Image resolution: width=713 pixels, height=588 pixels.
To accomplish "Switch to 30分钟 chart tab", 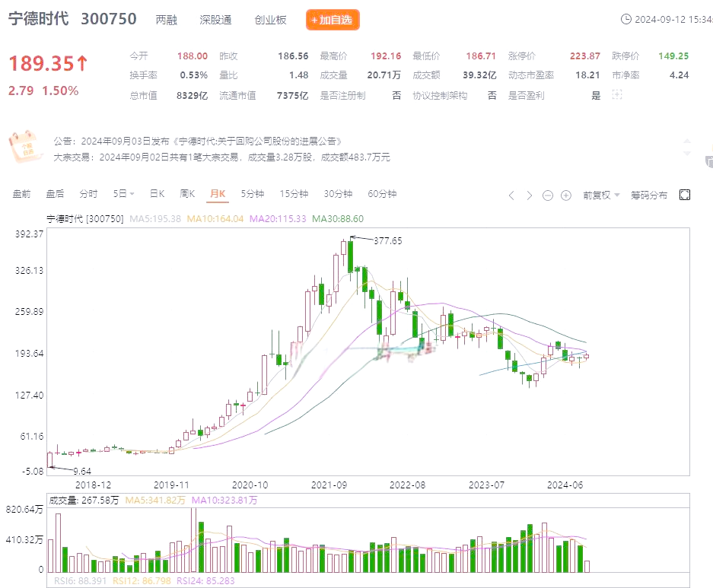I will click(x=338, y=194).
